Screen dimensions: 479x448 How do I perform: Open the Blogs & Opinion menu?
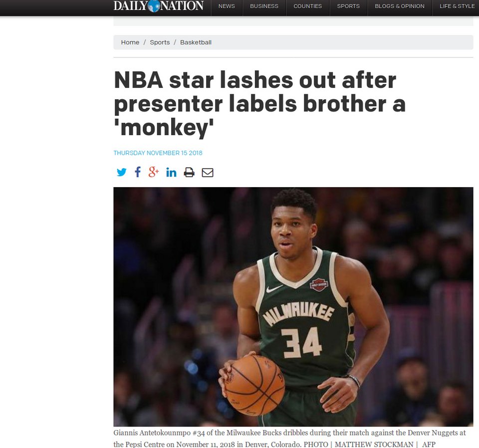[x=400, y=6]
